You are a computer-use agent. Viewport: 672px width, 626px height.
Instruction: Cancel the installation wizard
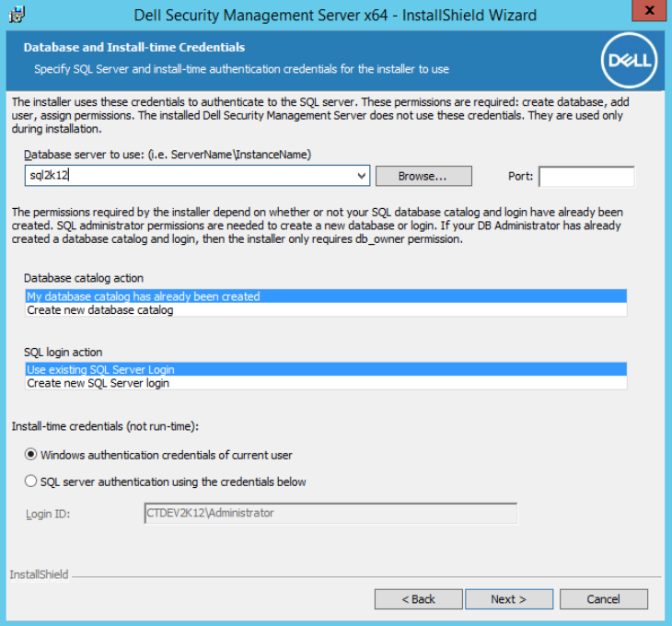tap(604, 599)
